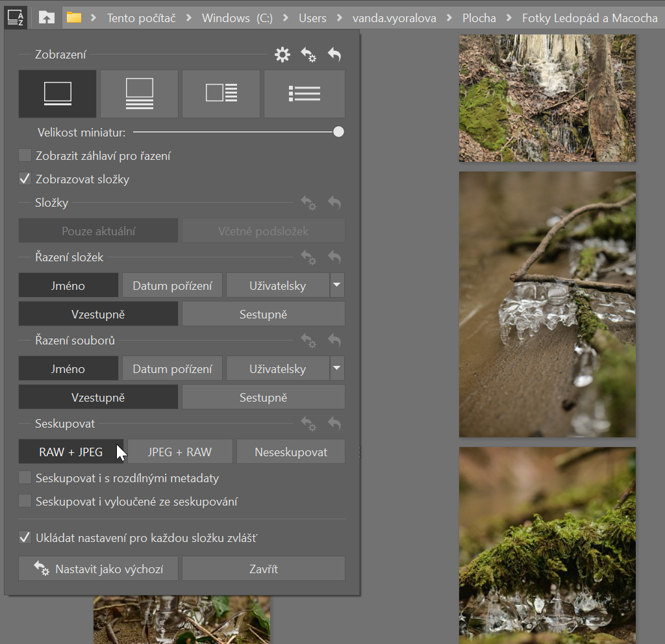Switch to list view mode

[x=304, y=94]
